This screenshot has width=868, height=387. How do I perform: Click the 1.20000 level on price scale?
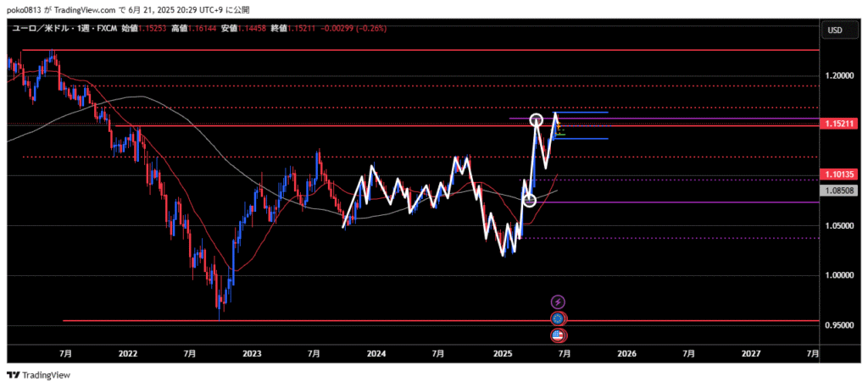(839, 75)
